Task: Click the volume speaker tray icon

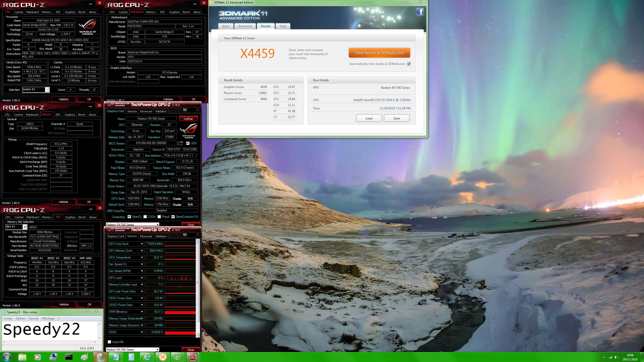Action: [x=616, y=357]
